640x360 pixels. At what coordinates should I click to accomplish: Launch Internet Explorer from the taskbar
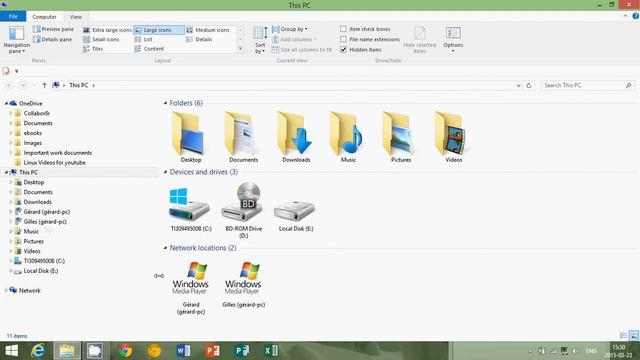38,351
